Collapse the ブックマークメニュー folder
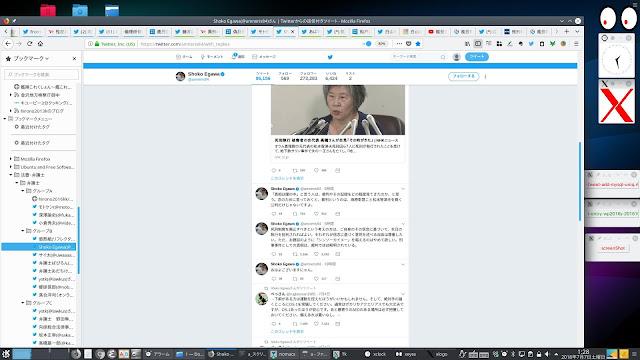The height and width of the screenshot is (360, 640). (x=5, y=119)
